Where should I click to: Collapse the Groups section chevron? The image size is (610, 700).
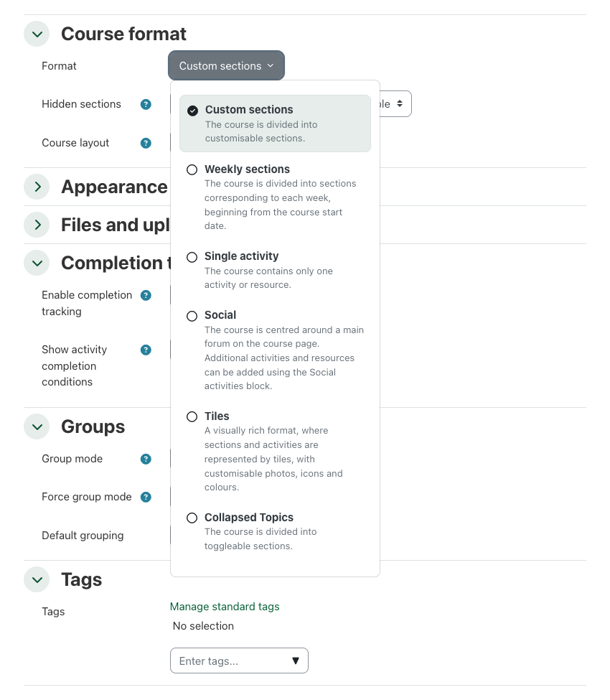37,426
